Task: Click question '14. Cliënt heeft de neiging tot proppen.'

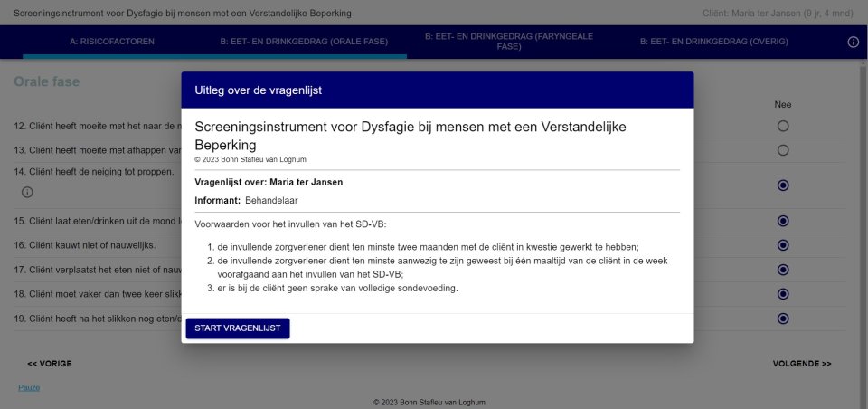Action: [93, 172]
